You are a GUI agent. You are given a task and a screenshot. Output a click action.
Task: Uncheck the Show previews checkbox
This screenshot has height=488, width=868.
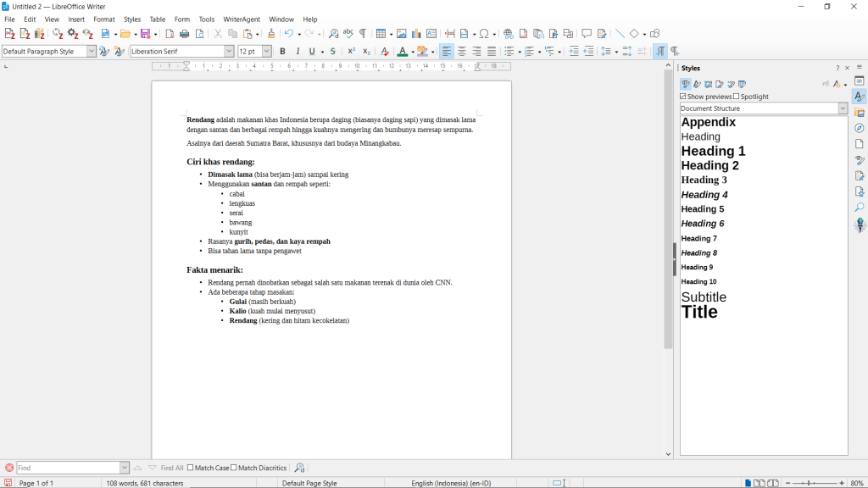(x=683, y=97)
